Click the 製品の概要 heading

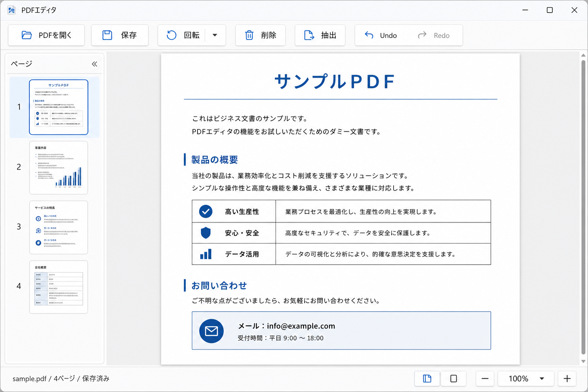pos(214,160)
